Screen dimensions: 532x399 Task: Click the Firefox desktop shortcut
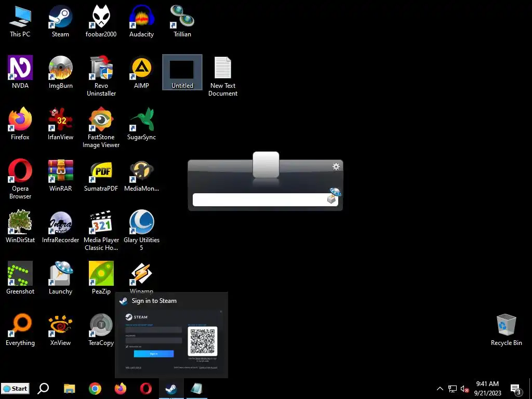(20, 124)
